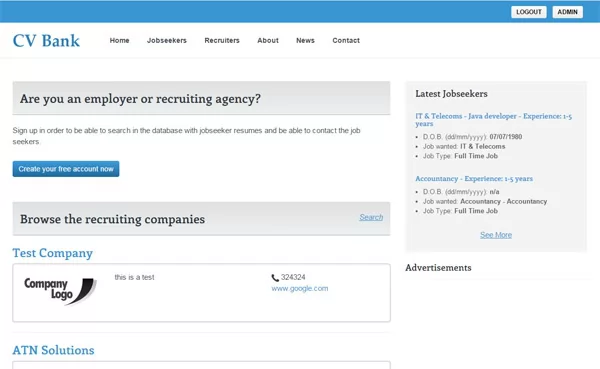
Task: Click 'Are you an employer or recruiting agency?' heading
Action: pos(140,99)
